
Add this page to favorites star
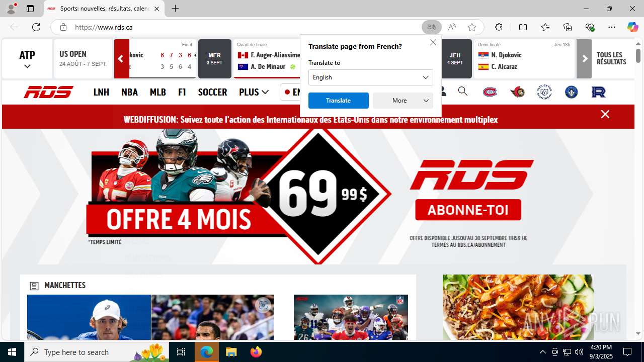coord(471,27)
